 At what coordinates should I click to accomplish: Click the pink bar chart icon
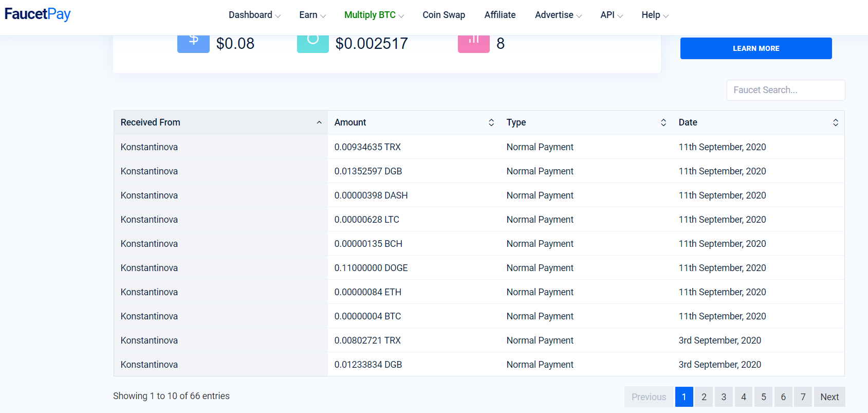[x=474, y=43]
